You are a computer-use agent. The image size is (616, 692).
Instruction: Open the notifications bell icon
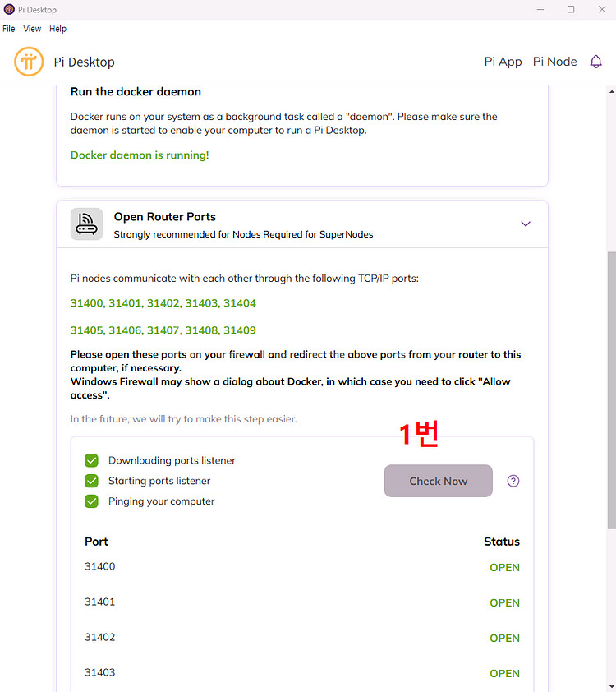coord(596,62)
